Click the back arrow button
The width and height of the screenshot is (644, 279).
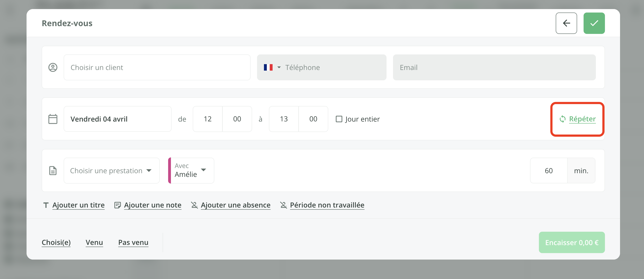point(566,23)
